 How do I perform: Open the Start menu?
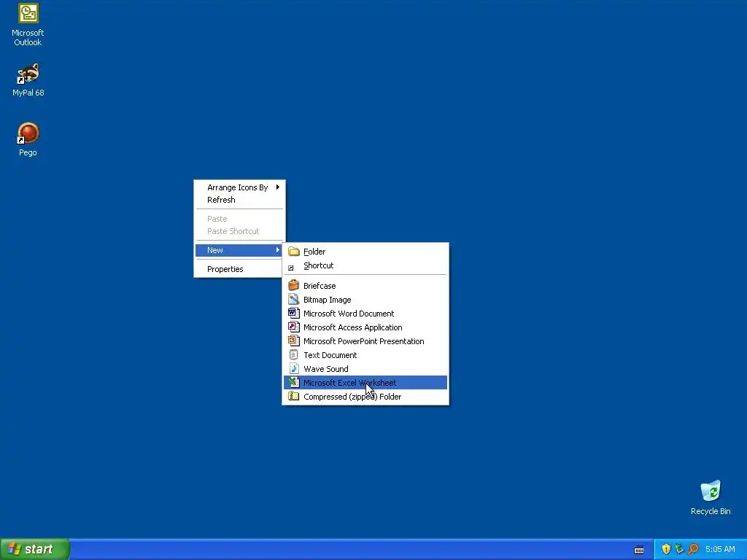click(x=35, y=549)
